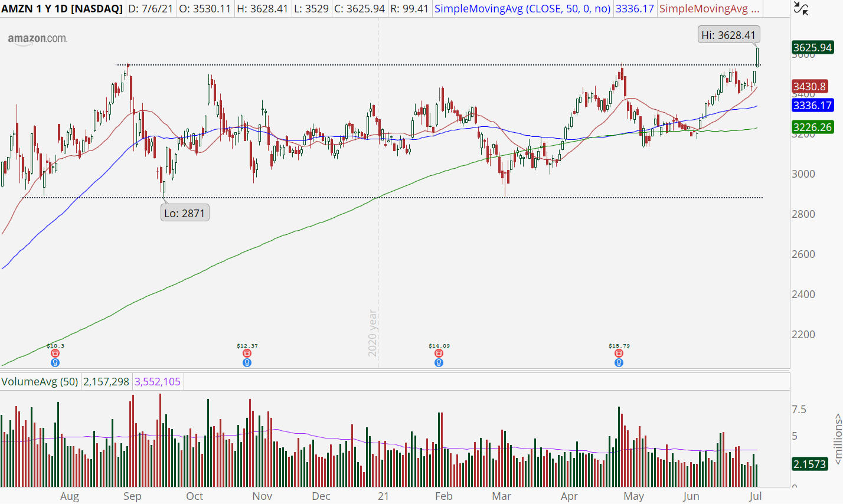Click the Feb label on the time axis
Image resolution: width=843 pixels, height=504 pixels.
[x=443, y=496]
